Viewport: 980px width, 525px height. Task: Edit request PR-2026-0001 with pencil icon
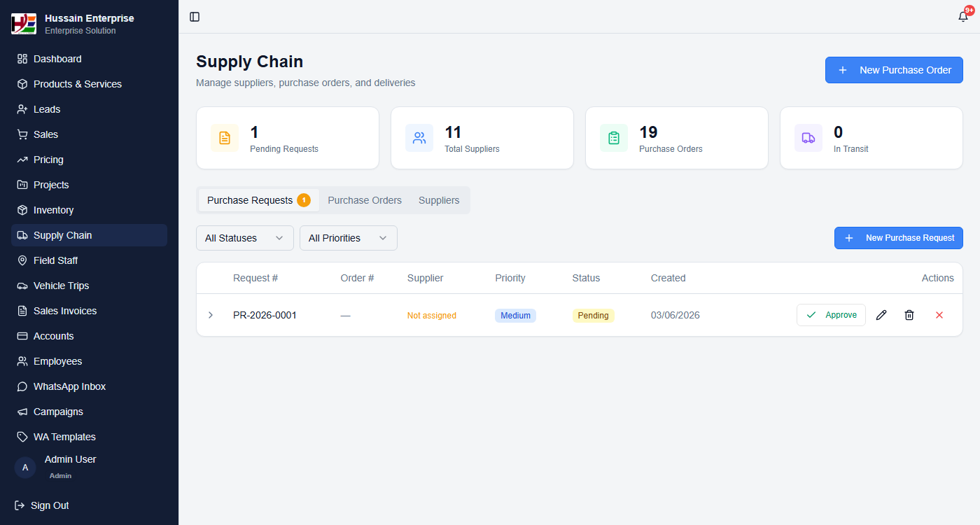pos(881,315)
